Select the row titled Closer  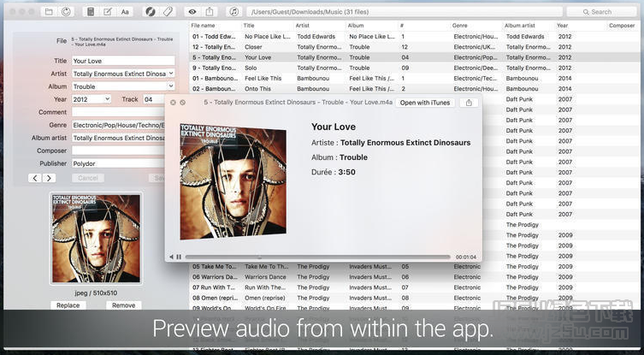[x=413, y=47]
